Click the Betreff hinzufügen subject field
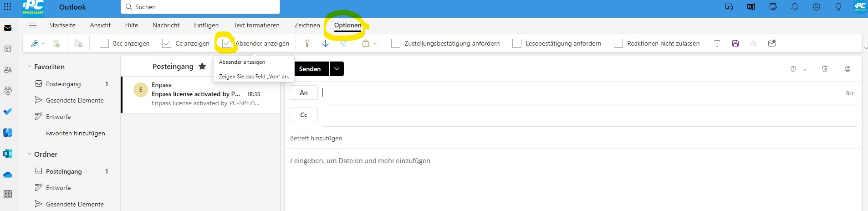The image size is (868, 211). [410, 138]
